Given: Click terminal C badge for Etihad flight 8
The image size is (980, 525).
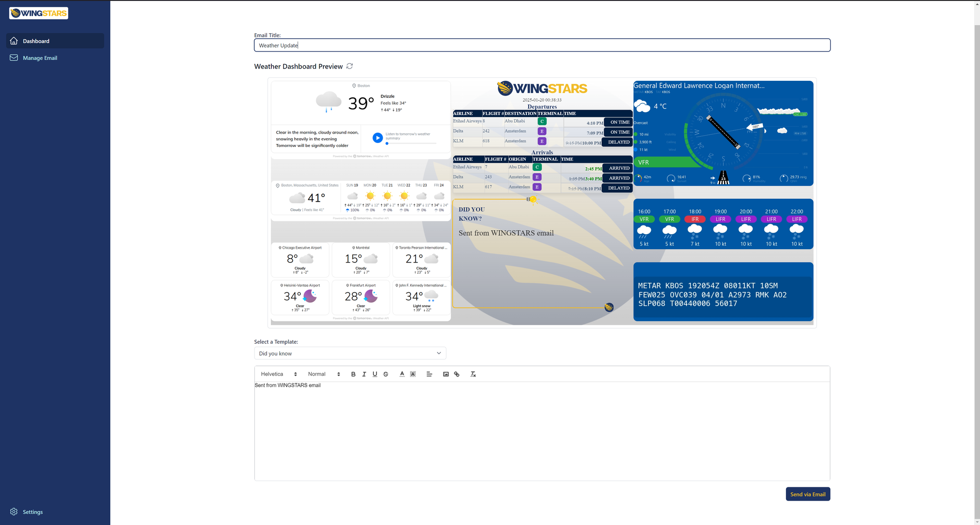Looking at the screenshot, I should (x=542, y=121).
